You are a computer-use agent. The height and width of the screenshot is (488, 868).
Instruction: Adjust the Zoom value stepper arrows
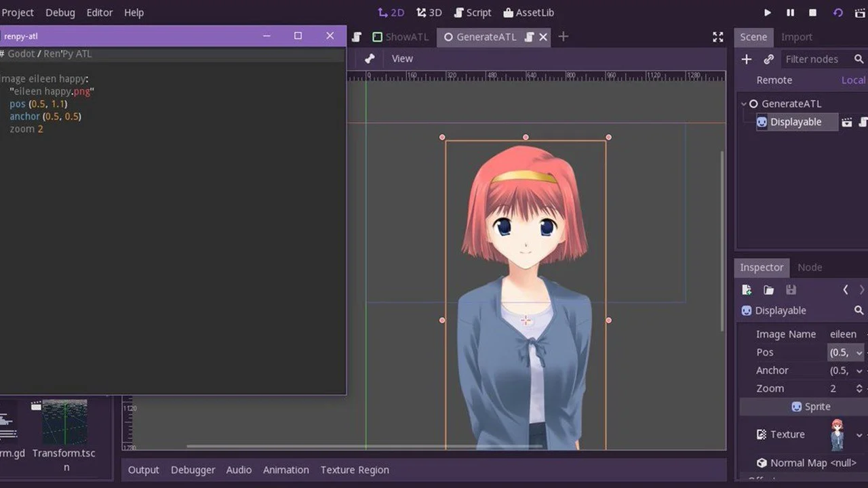point(859,388)
